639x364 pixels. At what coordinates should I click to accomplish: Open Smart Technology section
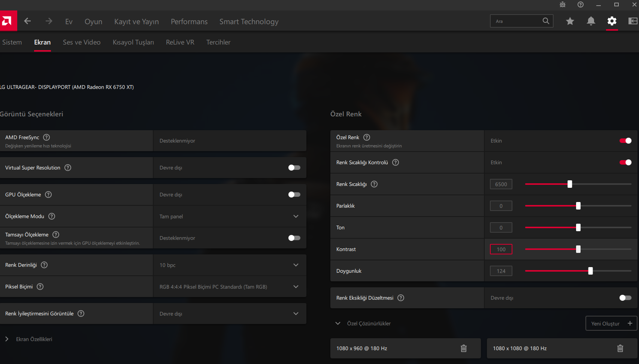[249, 22]
